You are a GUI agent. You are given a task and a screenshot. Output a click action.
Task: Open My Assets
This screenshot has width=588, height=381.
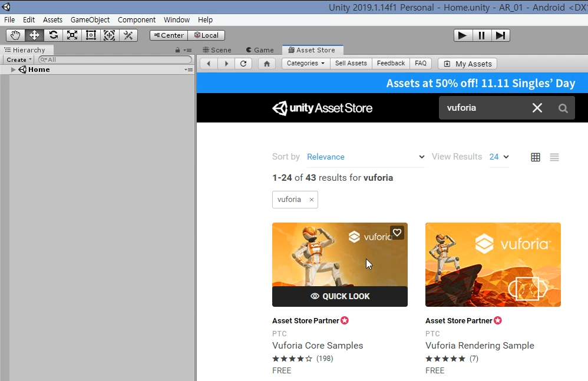tap(468, 64)
